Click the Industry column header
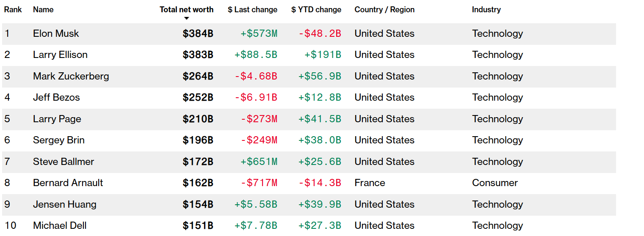Image resolution: width=644 pixels, height=236 pixels. point(486,9)
